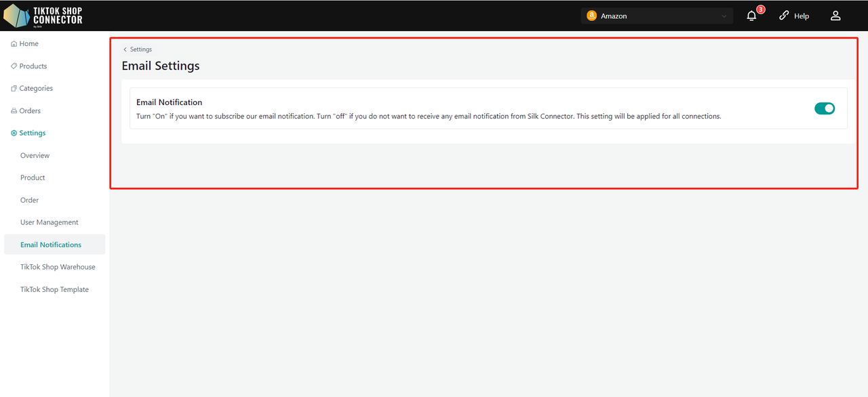
Task: Click the back chevron beside Settings
Action: [125, 49]
